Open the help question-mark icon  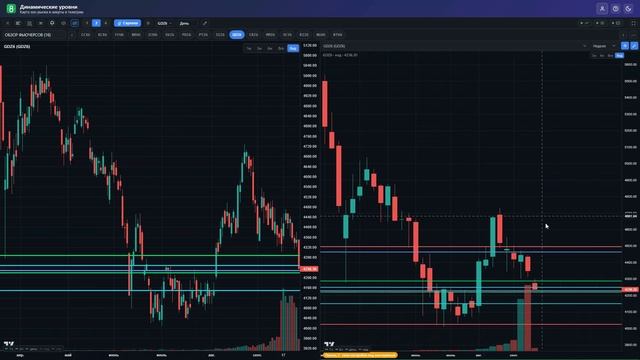point(616,9)
